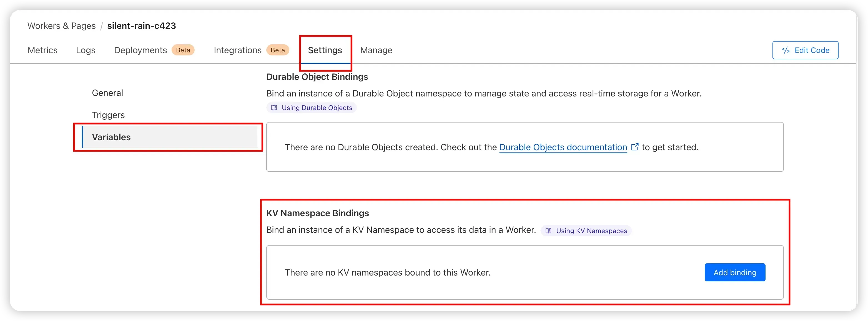Click the Edit Code button

805,50
